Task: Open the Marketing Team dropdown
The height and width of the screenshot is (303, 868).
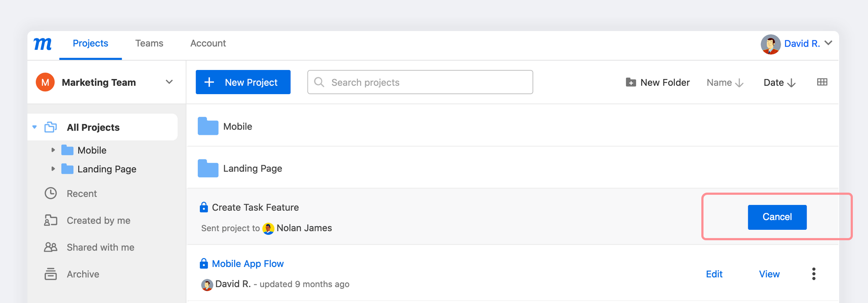Action: (x=169, y=82)
